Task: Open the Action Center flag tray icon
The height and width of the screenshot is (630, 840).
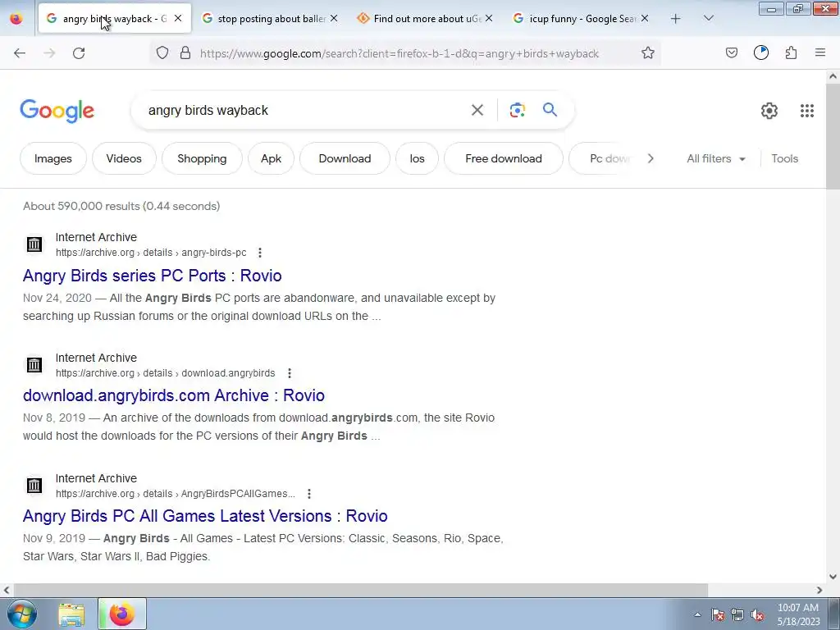Action: [x=718, y=614]
